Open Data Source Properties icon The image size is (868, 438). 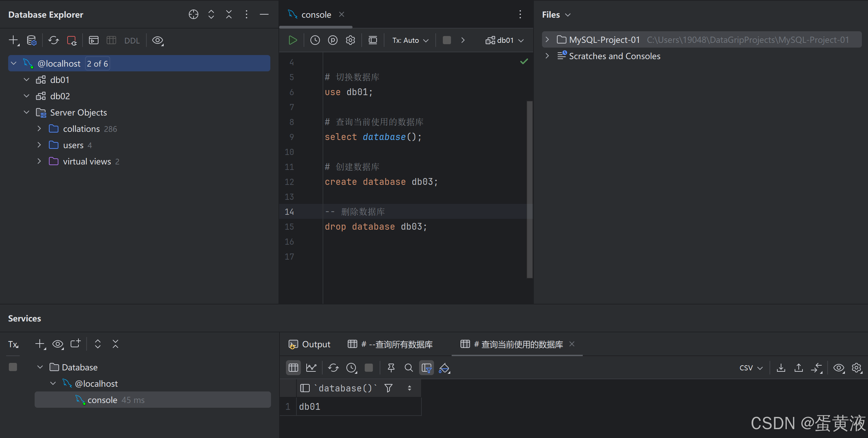(x=32, y=40)
